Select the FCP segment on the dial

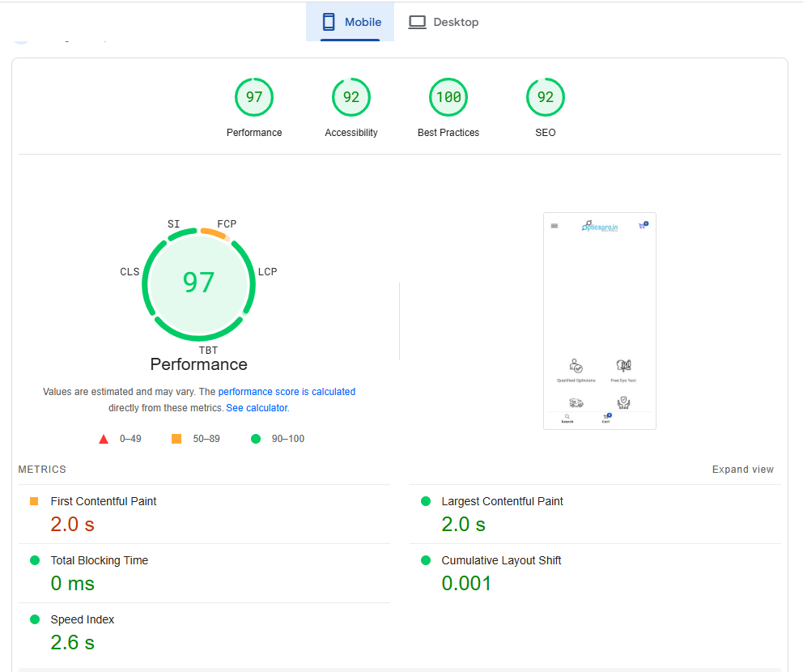[x=215, y=233]
